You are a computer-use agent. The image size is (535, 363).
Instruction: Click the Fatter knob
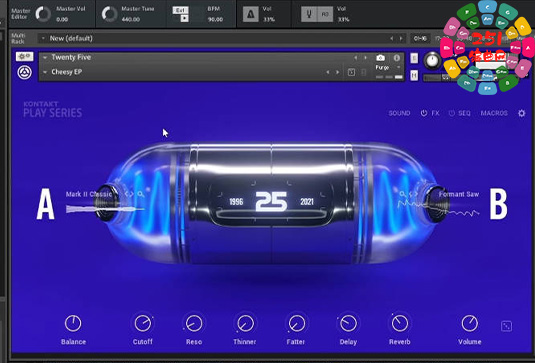(296, 323)
